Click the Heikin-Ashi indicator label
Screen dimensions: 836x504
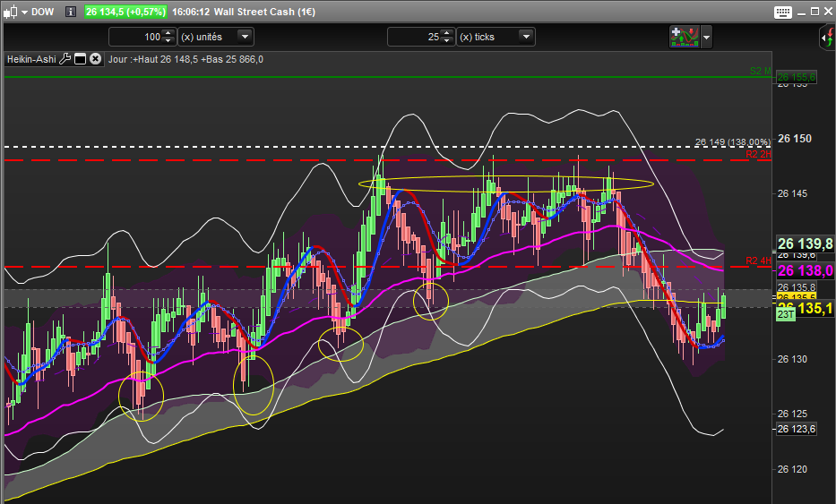[31, 59]
